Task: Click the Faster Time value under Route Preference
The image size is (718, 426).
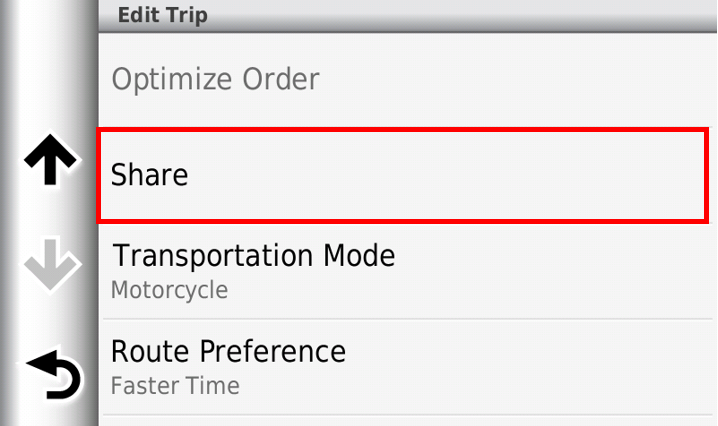Action: pyautogui.click(x=175, y=386)
